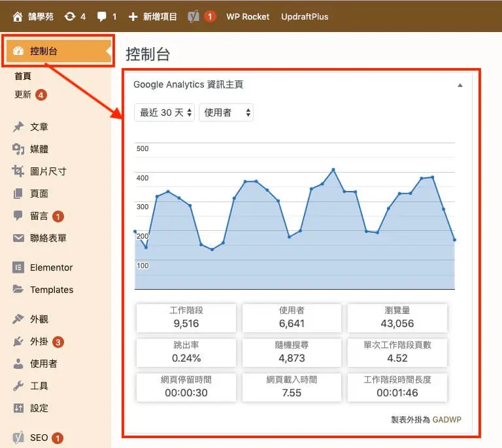Open 外掛 plugins menu
This screenshot has height=448, width=502.
pyautogui.click(x=39, y=341)
